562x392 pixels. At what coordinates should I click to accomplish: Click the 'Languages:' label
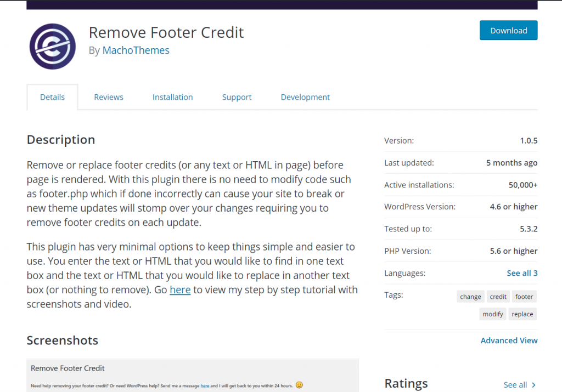pos(404,273)
